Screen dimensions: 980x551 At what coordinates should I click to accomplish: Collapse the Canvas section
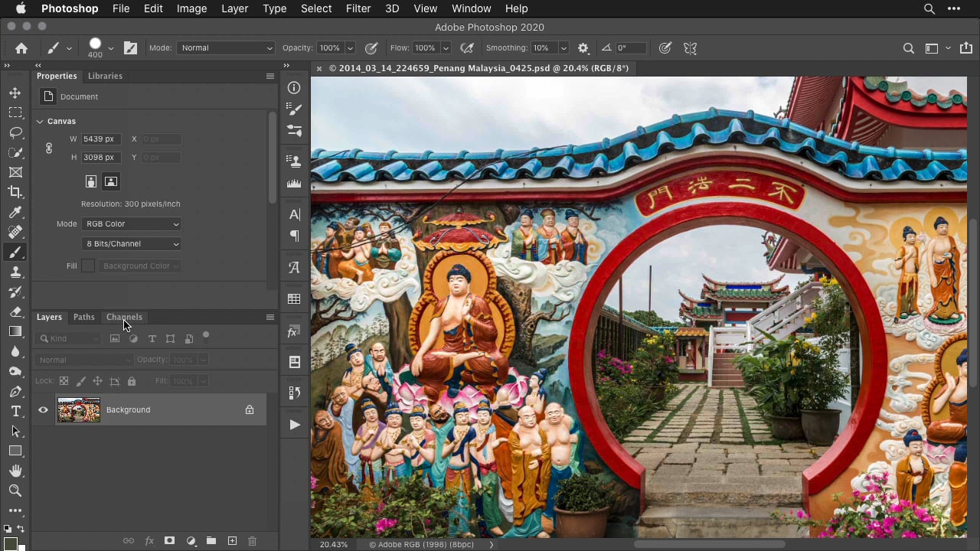40,121
